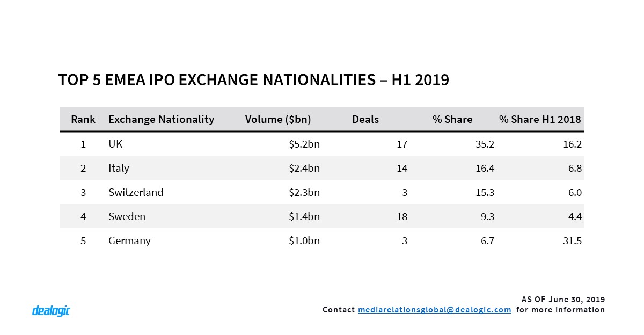
Task: Click the AS OF June 30, 2019 text
Action: [x=563, y=299]
